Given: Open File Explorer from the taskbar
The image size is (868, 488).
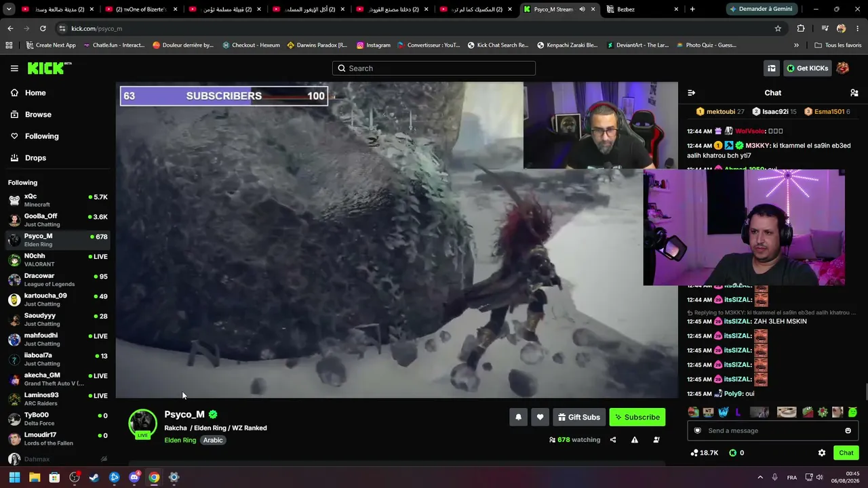Looking at the screenshot, I should pos(35,477).
